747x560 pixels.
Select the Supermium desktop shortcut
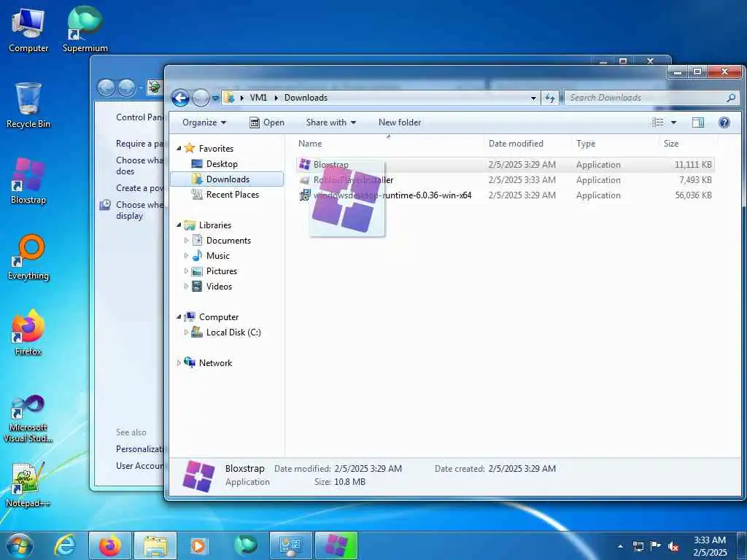(x=85, y=29)
